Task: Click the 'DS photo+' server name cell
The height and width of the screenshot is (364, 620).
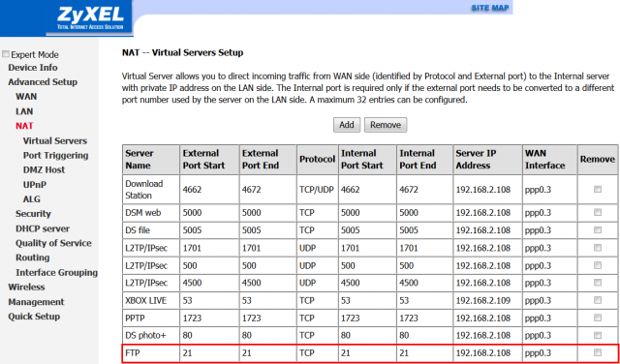Action: (x=150, y=336)
